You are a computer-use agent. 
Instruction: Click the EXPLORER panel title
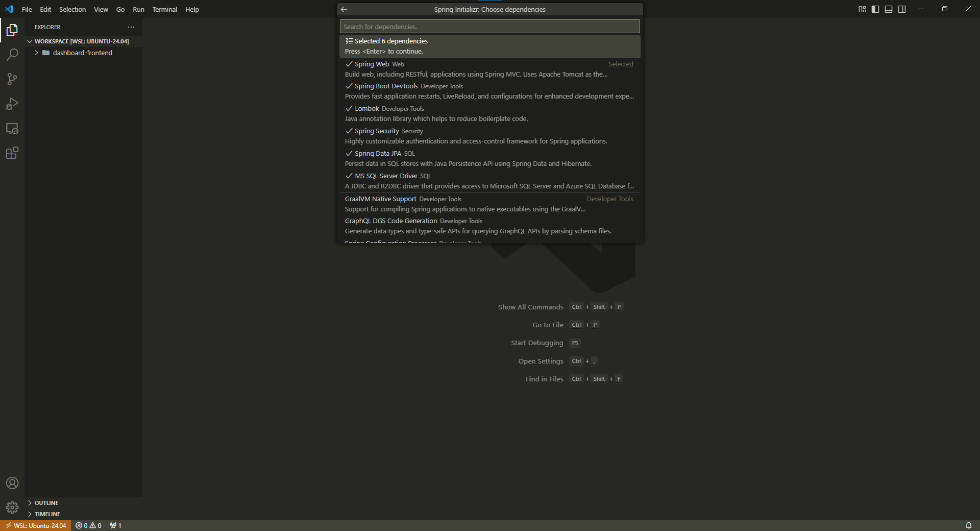pyautogui.click(x=47, y=27)
